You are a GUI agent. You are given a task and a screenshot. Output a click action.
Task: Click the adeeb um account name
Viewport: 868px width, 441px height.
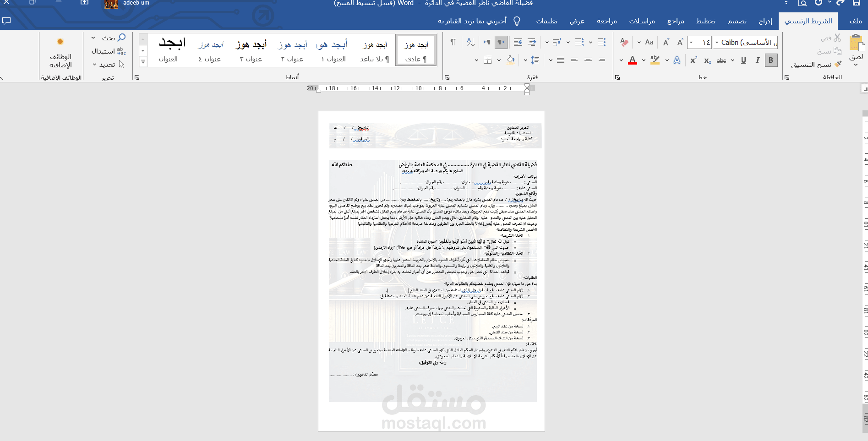click(136, 3)
